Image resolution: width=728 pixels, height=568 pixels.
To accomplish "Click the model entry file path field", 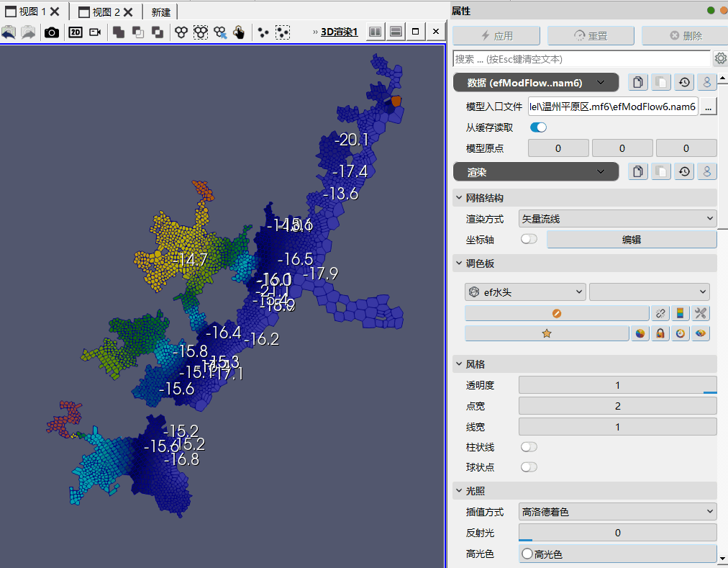I will pos(613,107).
